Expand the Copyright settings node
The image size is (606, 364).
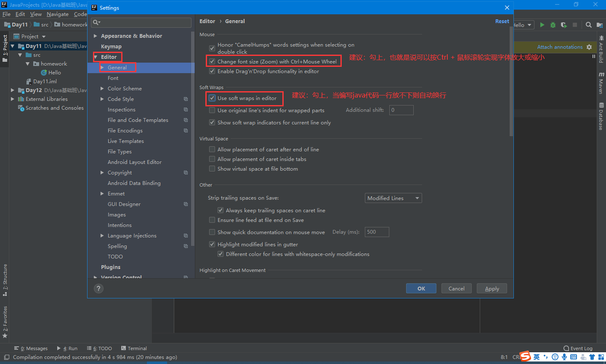tap(102, 173)
